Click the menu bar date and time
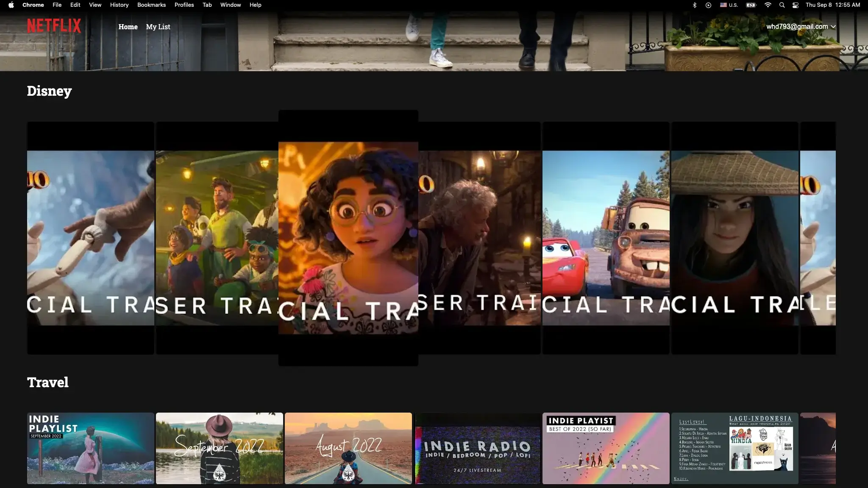 coord(833,5)
